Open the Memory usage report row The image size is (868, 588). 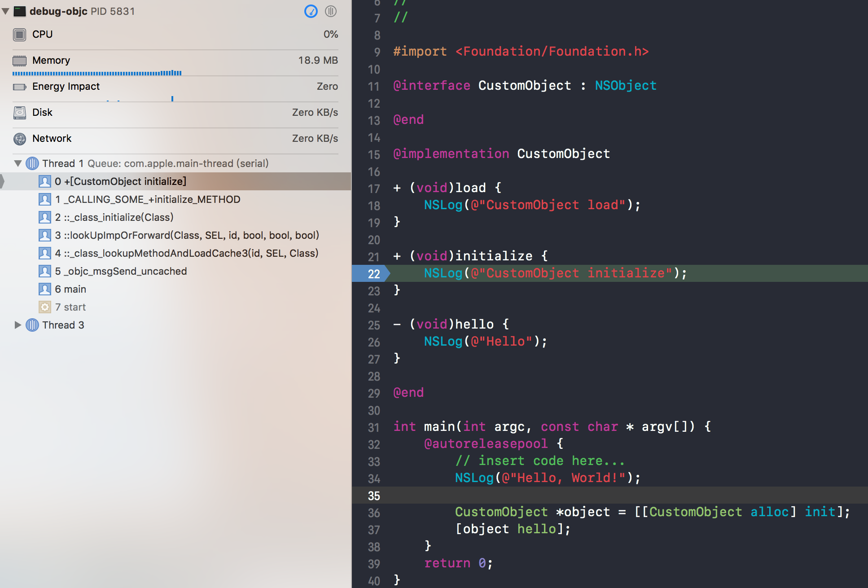pos(175,61)
